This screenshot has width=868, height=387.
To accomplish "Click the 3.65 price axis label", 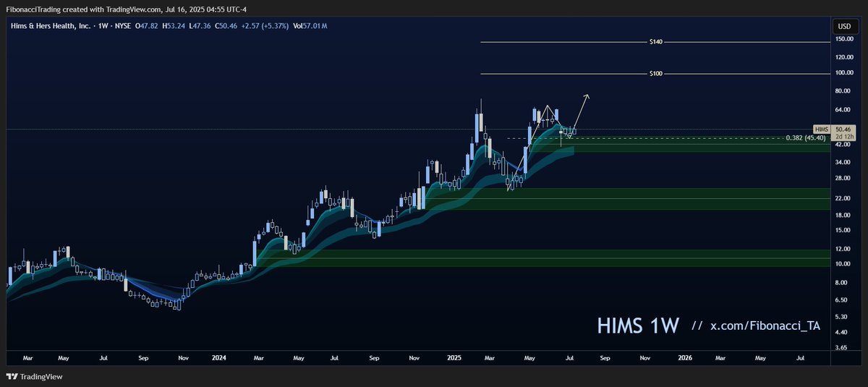I will coord(841,348).
